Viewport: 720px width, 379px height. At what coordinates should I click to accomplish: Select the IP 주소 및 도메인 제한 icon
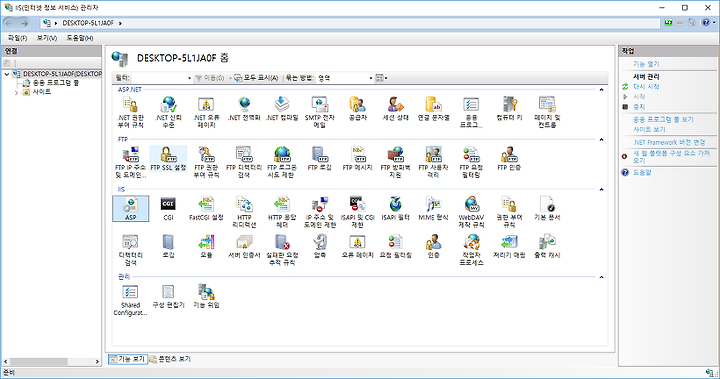click(320, 212)
